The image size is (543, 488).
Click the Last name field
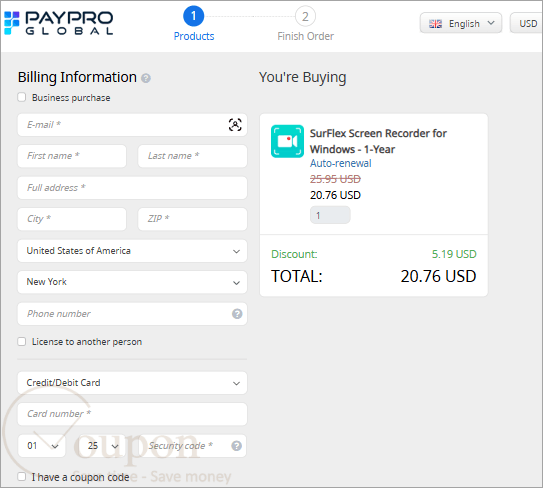(193, 156)
